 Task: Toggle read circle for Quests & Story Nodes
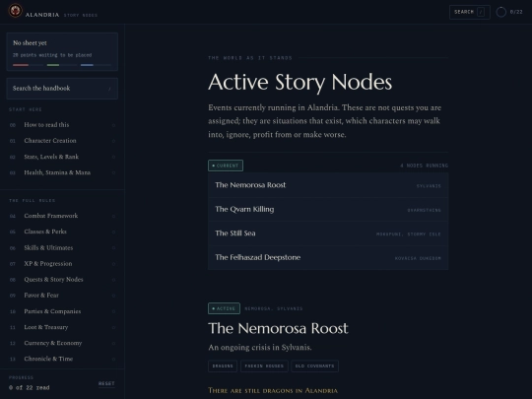click(113, 280)
